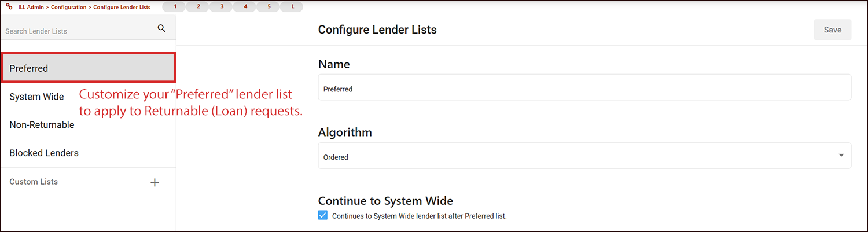
Task: Uncheck Continues to System Wide checkbox
Action: point(323,216)
